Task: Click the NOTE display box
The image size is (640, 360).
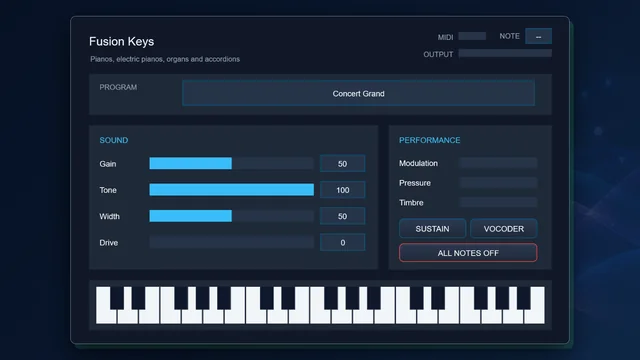Action: 538,36
